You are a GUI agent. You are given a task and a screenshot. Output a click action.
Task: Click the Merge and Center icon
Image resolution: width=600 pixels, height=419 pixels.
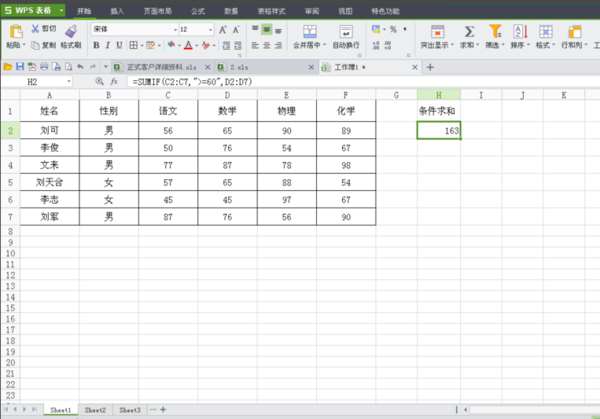310,32
